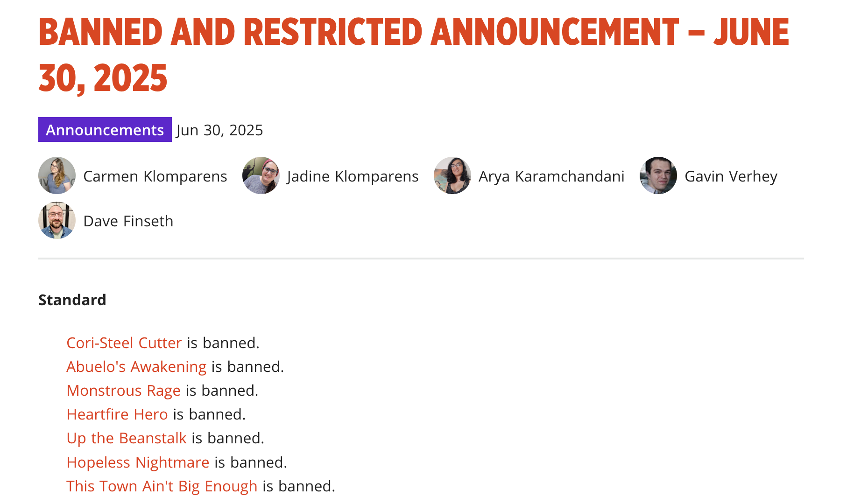
Task: Select the Up the Beanstalk link
Action: pyautogui.click(x=127, y=438)
